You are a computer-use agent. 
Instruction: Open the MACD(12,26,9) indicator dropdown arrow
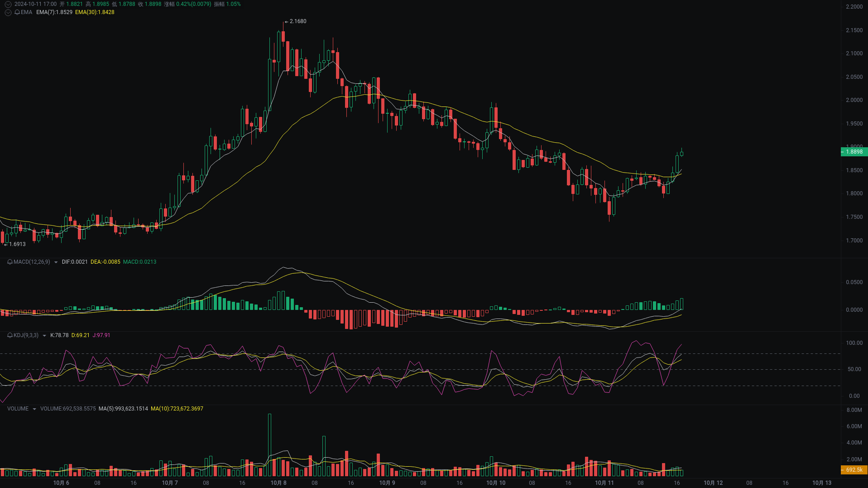tap(56, 262)
